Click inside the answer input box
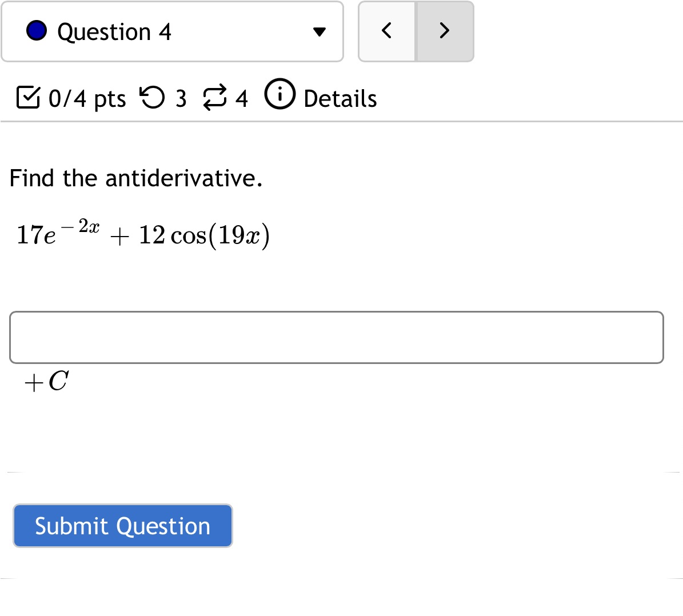This screenshot has height=616, width=683. [x=337, y=338]
